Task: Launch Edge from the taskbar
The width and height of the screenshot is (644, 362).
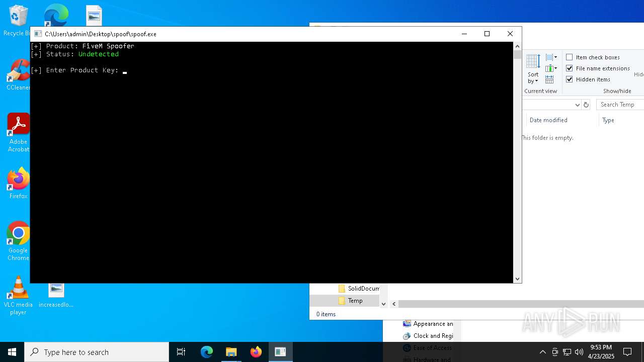Action: pyautogui.click(x=207, y=352)
